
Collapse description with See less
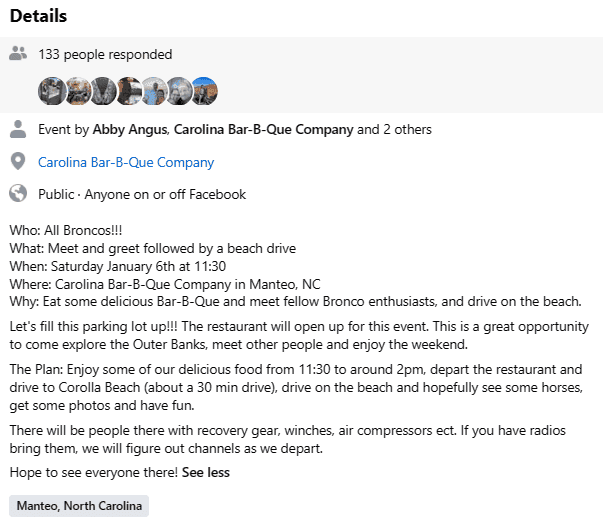point(206,472)
